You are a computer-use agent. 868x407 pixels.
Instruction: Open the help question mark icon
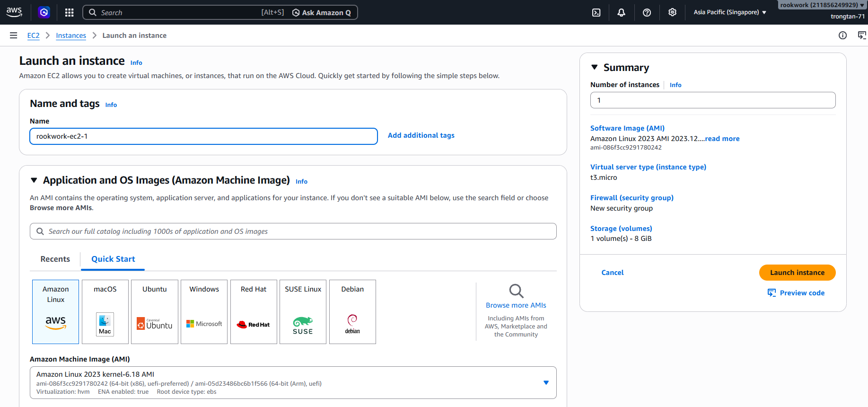click(647, 12)
